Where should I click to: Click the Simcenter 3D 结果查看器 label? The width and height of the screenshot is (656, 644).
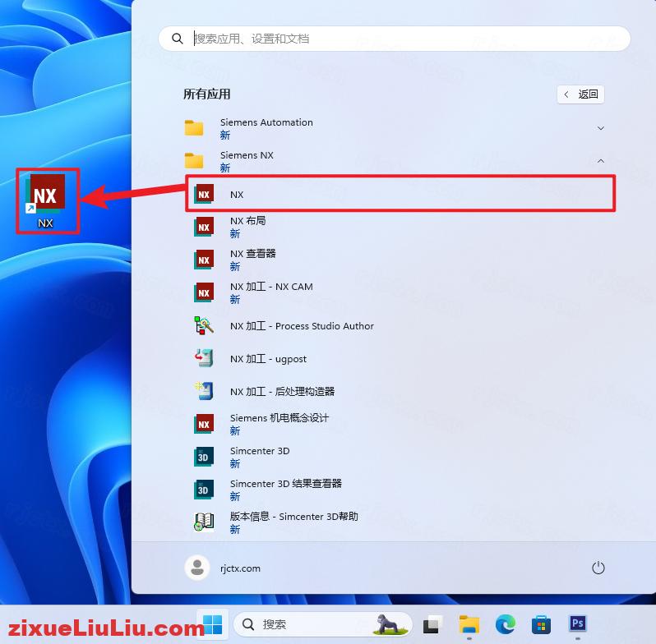coord(286,484)
